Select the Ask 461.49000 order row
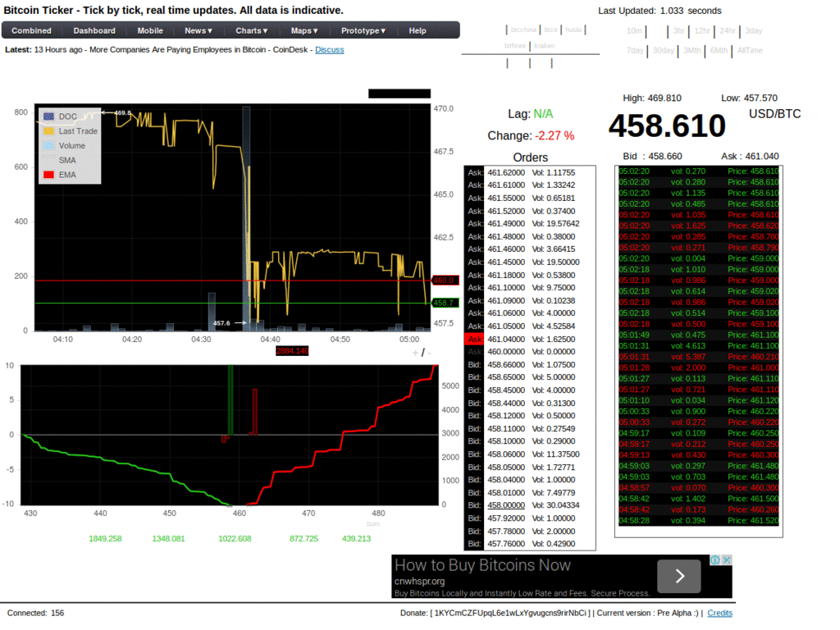This screenshot has width=840, height=630. (x=530, y=223)
